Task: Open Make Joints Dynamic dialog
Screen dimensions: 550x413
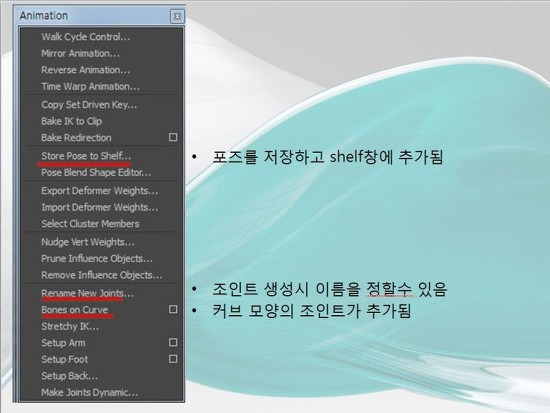Action: tap(89, 392)
